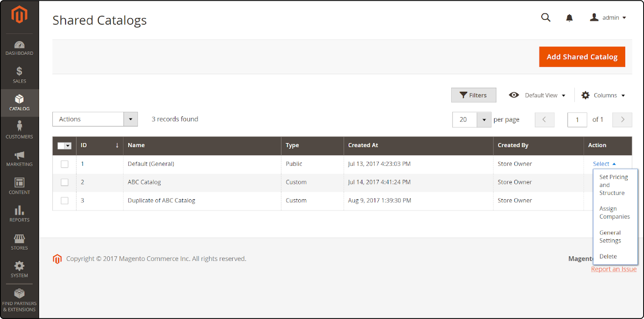644x319 pixels.
Task: Select checkbox for Duplicate of ABC Catalog
Action: click(x=64, y=200)
